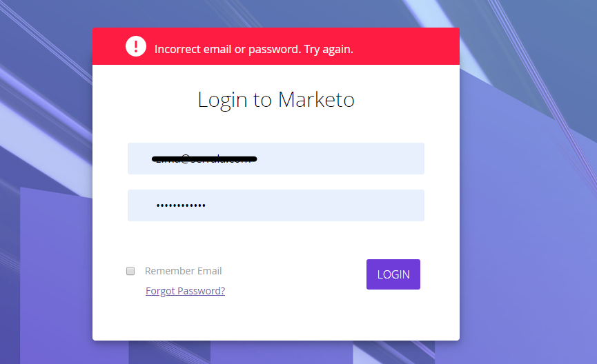
Task: Focus the email address input field
Action: click(276, 159)
